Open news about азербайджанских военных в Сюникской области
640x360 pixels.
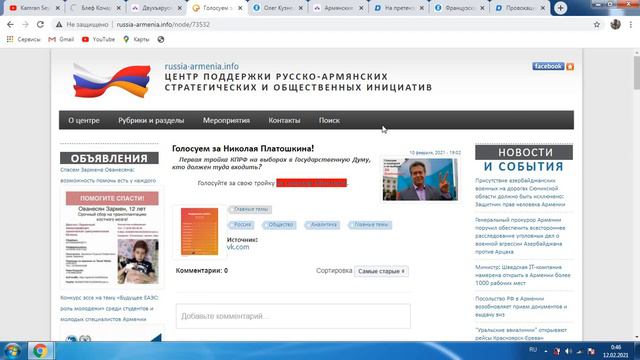click(x=520, y=192)
